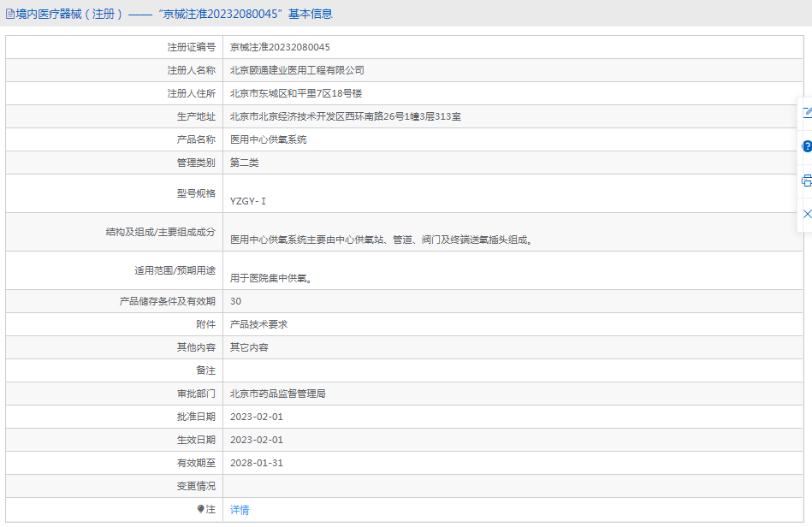Click the 其他内容 label
The width and height of the screenshot is (812, 527).
click(196, 347)
